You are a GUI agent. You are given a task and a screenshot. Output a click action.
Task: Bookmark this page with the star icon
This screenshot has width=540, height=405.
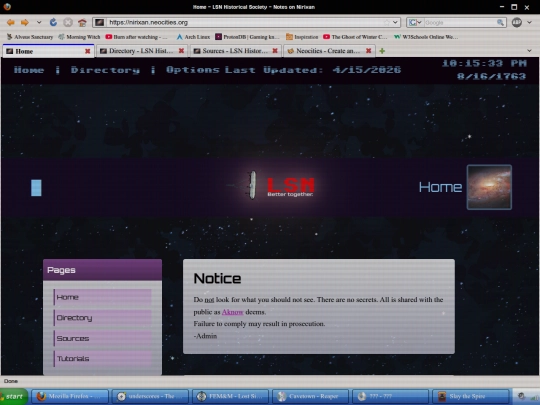click(386, 22)
